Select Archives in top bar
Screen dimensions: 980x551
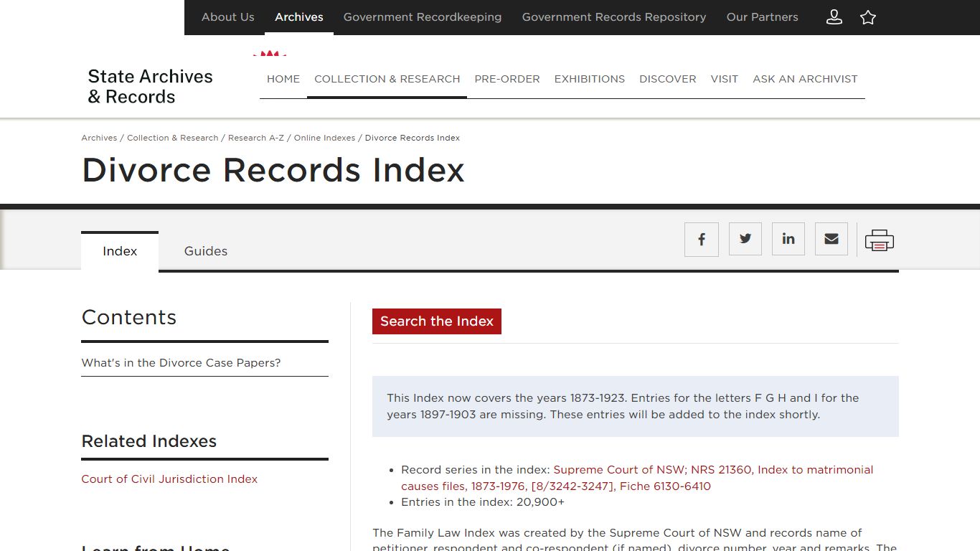(x=299, y=17)
